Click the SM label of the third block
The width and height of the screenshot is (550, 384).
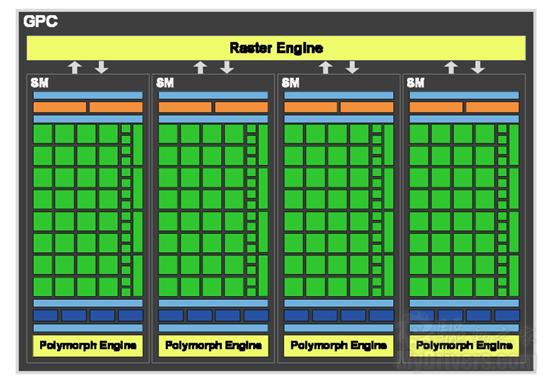pos(290,83)
